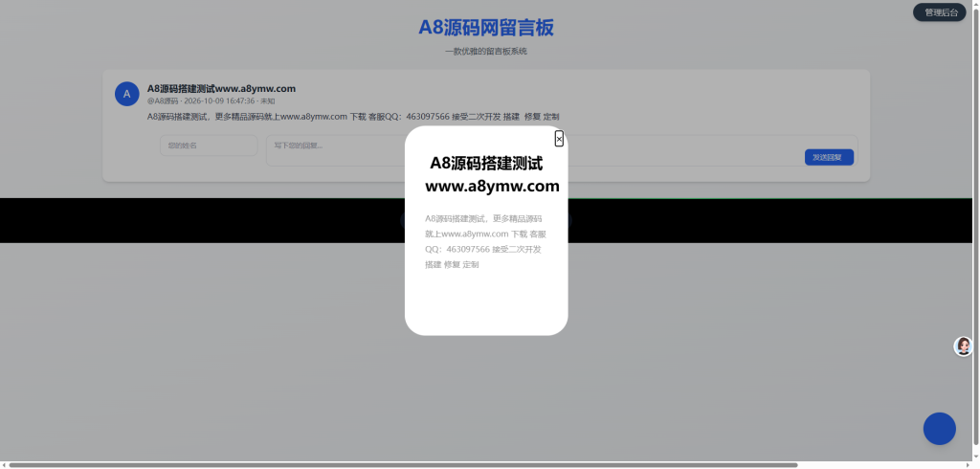Focus the 您的姓名 name input field
Viewport: 980px width, 469px height.
click(209, 145)
